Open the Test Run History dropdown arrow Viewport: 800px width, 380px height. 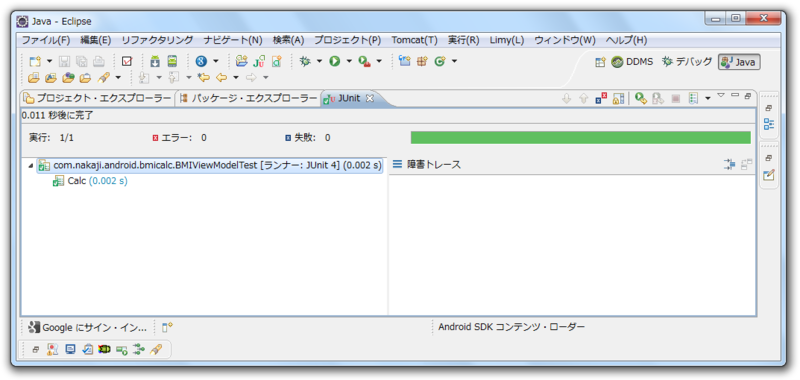tap(708, 98)
